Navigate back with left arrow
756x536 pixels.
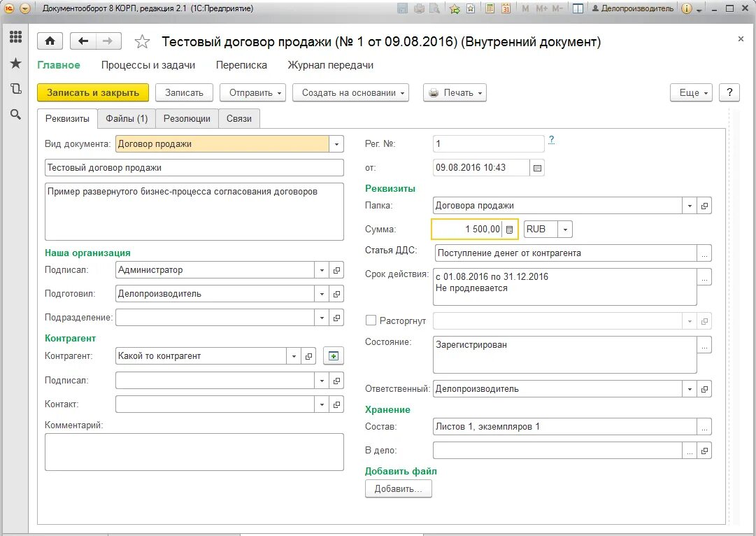point(83,41)
